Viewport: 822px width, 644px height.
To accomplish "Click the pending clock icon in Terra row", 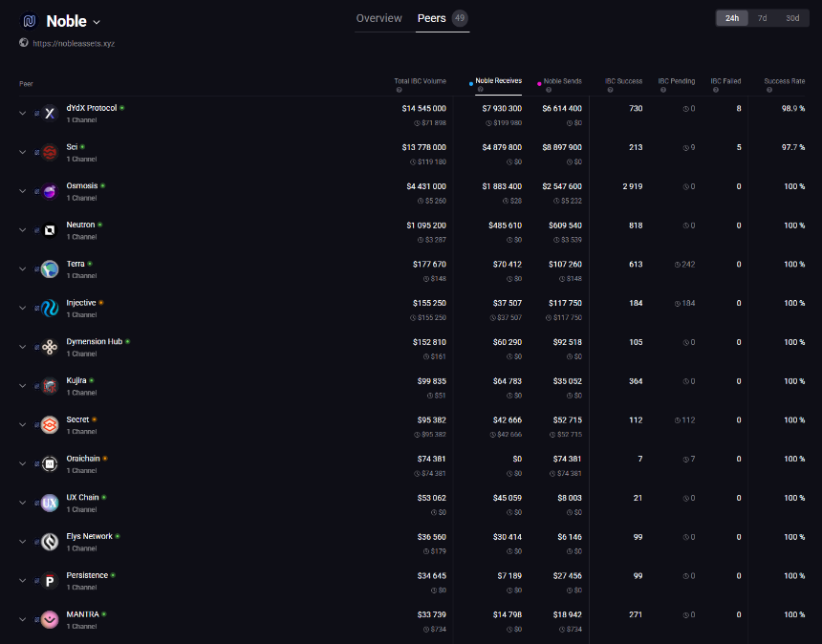I will (678, 265).
